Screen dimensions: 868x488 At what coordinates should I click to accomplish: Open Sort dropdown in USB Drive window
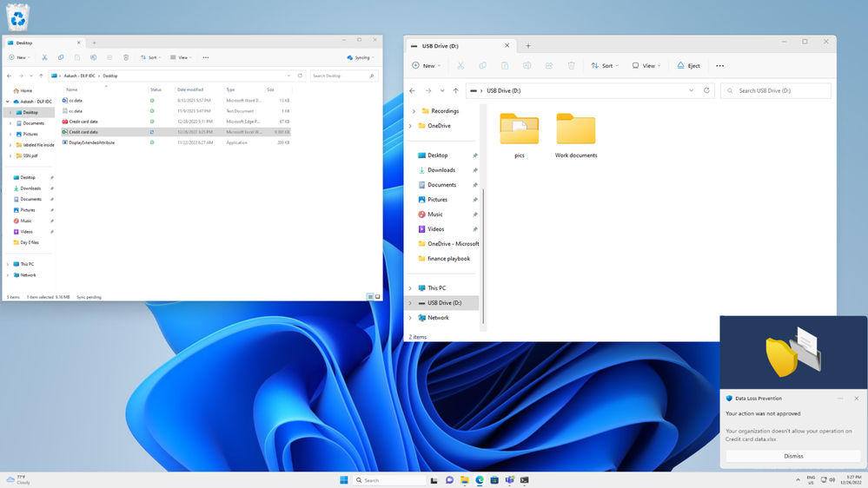click(605, 65)
